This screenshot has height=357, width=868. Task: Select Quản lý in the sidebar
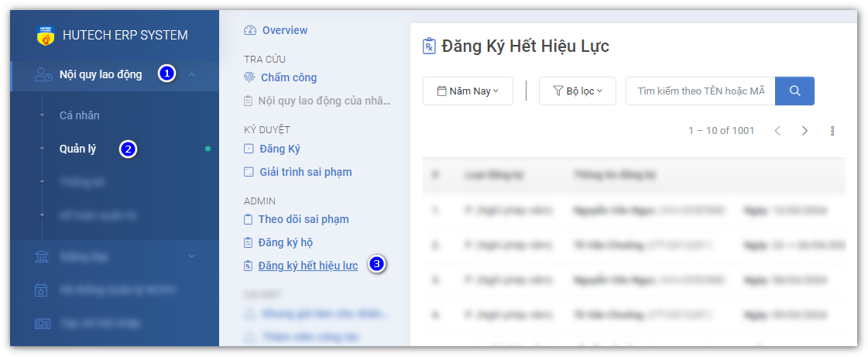[x=77, y=149]
